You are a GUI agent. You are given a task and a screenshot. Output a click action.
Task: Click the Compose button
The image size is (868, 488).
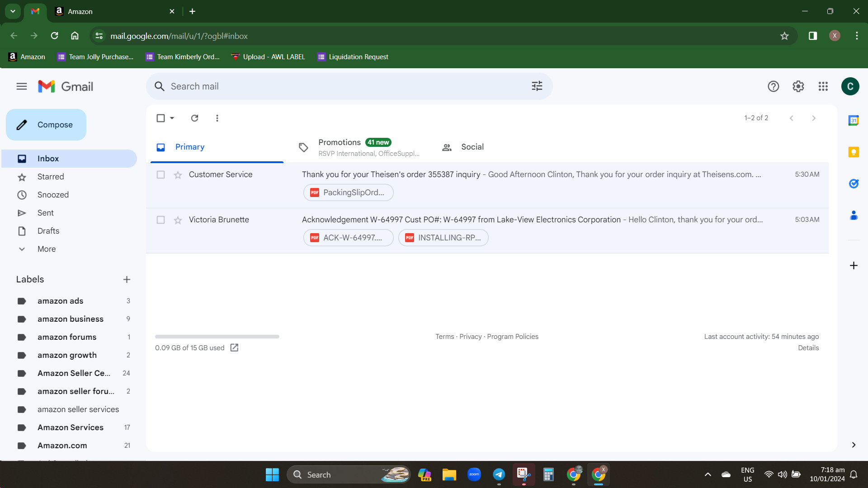(46, 125)
